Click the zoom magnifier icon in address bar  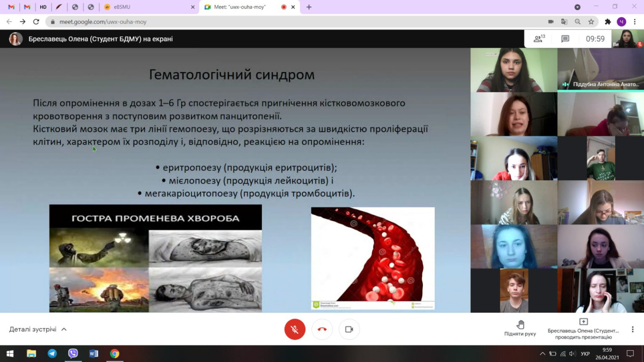coord(578,22)
